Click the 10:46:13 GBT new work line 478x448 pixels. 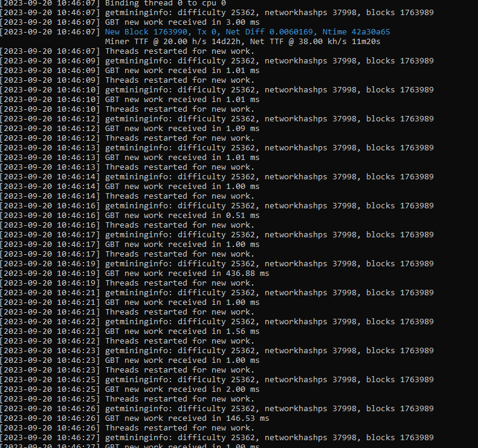coord(130,158)
